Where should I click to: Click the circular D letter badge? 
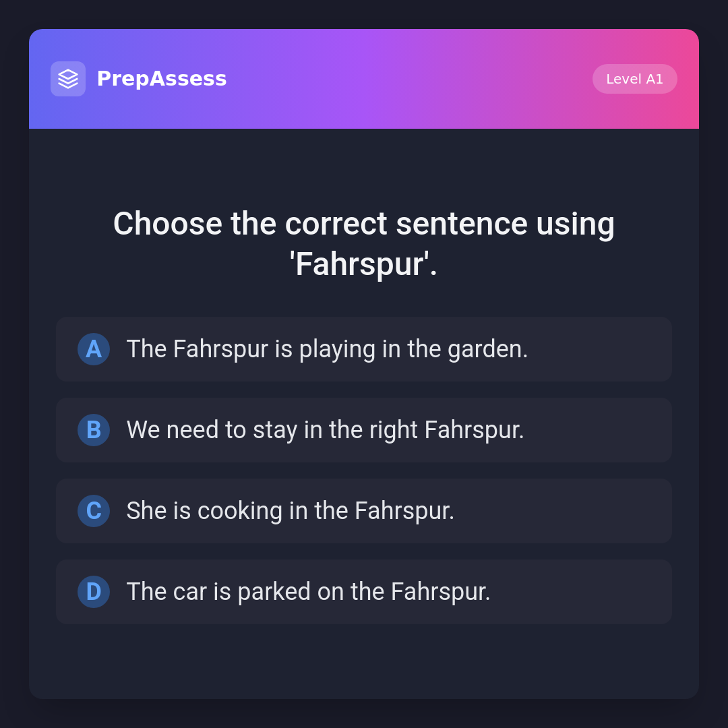(x=94, y=592)
